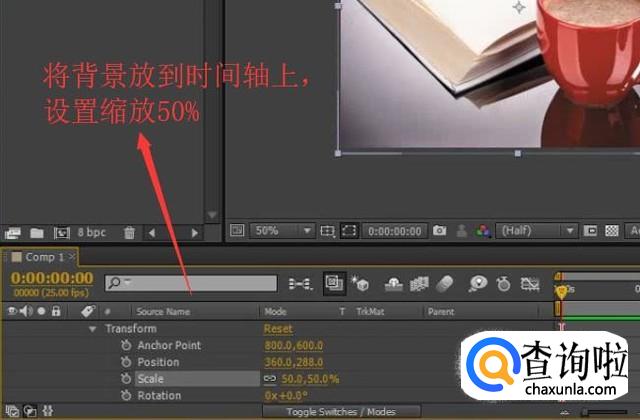Click the Show Channel color icon
Viewport: 640px width, 420px height.
(483, 231)
